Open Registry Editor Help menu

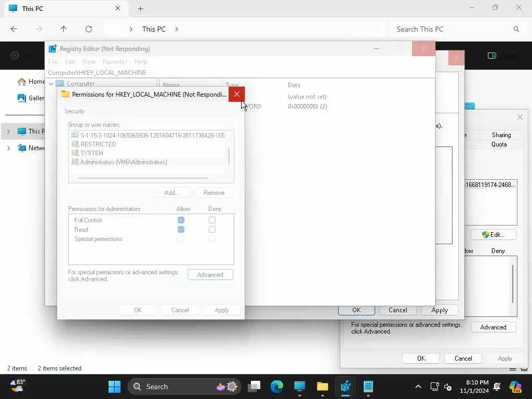pos(141,62)
